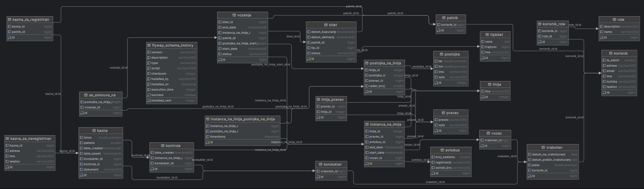Click the table icon beside vozenje header

coord(234,15)
